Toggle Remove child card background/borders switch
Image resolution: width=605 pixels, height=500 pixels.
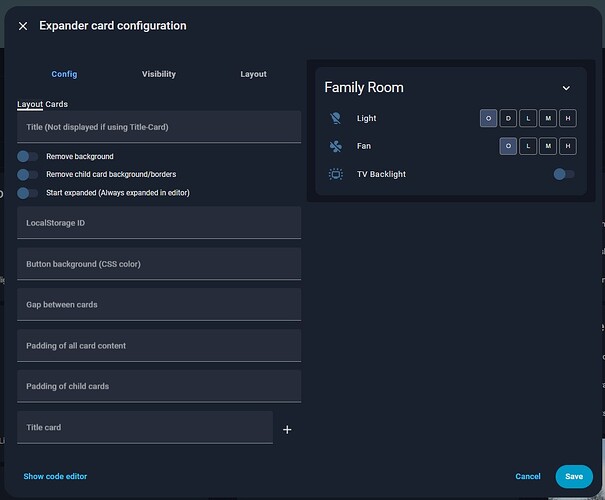(x=27, y=174)
